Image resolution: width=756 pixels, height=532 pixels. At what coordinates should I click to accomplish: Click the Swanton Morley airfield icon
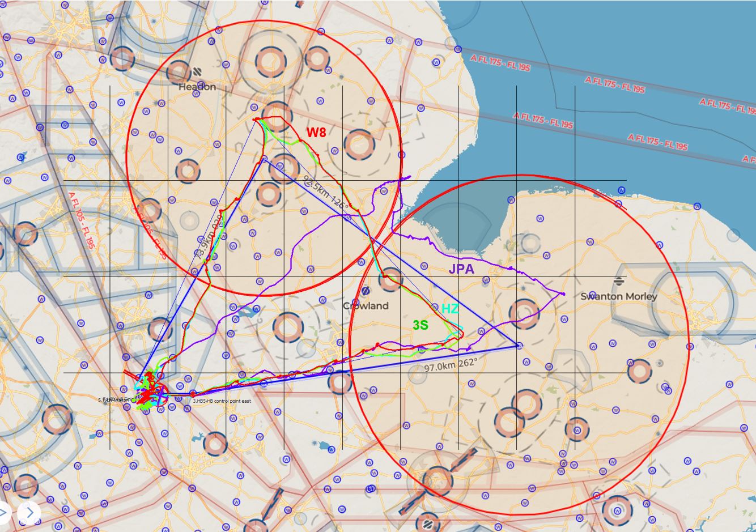[x=618, y=281]
